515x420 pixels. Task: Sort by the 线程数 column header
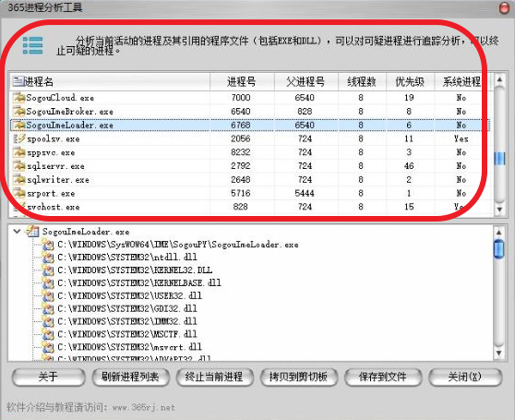click(363, 81)
